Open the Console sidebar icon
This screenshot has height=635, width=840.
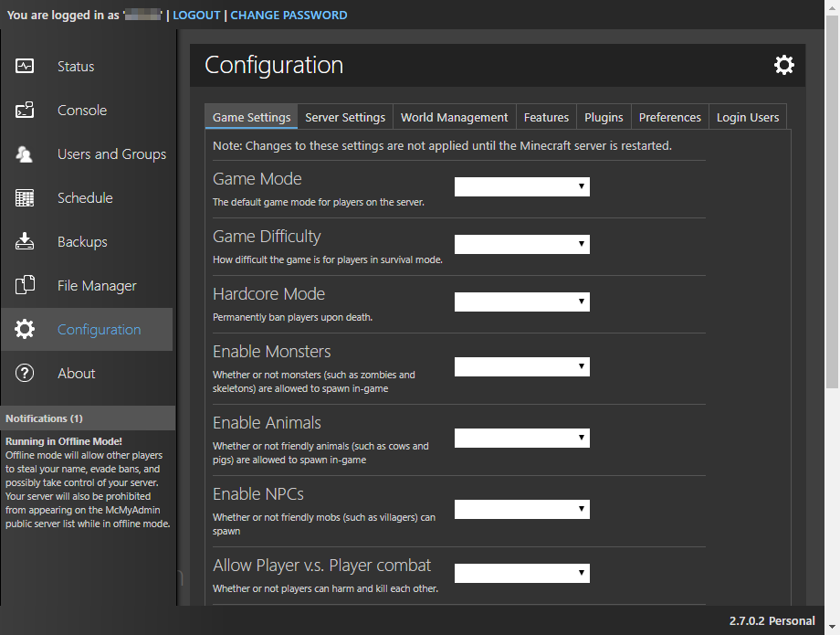[25, 110]
